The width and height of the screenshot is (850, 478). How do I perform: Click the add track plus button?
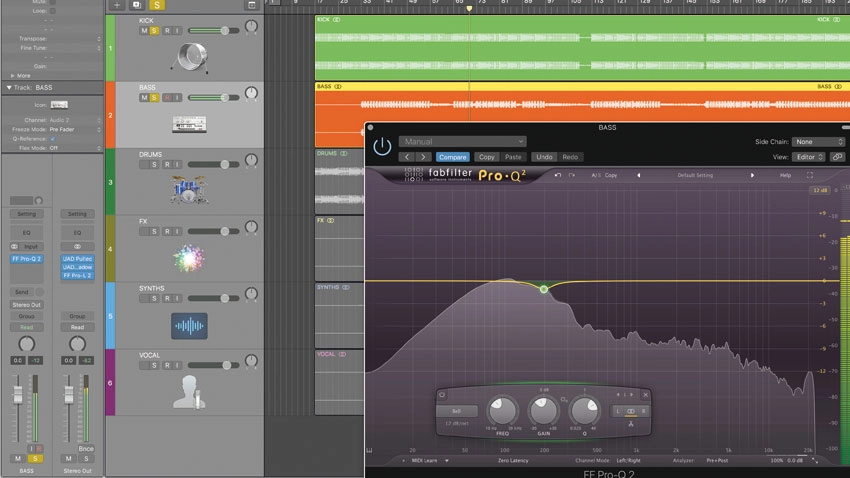[117, 5]
